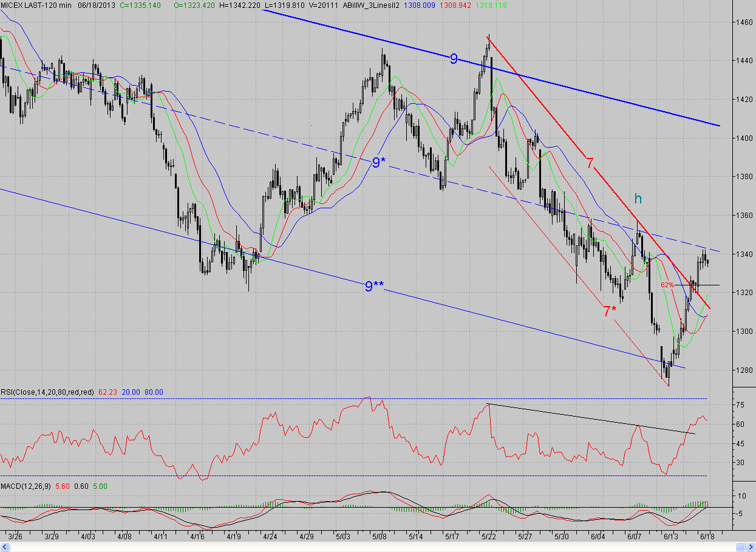Click the RSI axis level '75'
Screen dimensions: 756x552
coord(740,404)
